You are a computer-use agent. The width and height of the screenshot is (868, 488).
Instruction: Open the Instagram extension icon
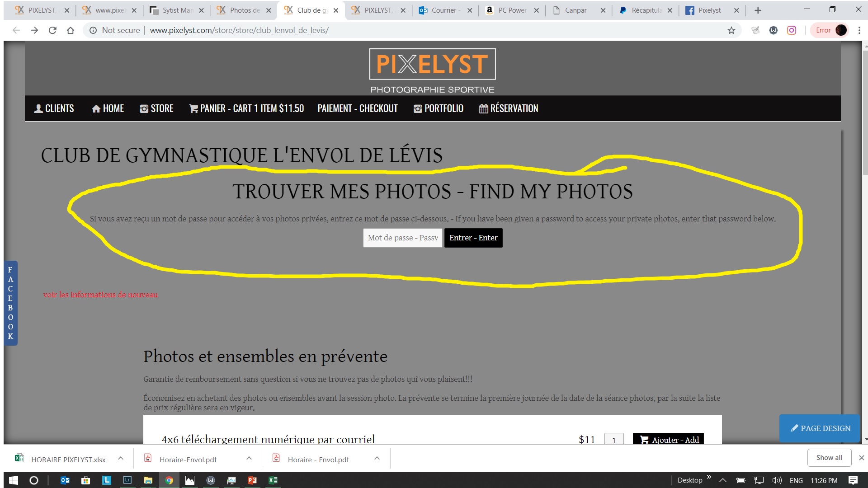(792, 30)
